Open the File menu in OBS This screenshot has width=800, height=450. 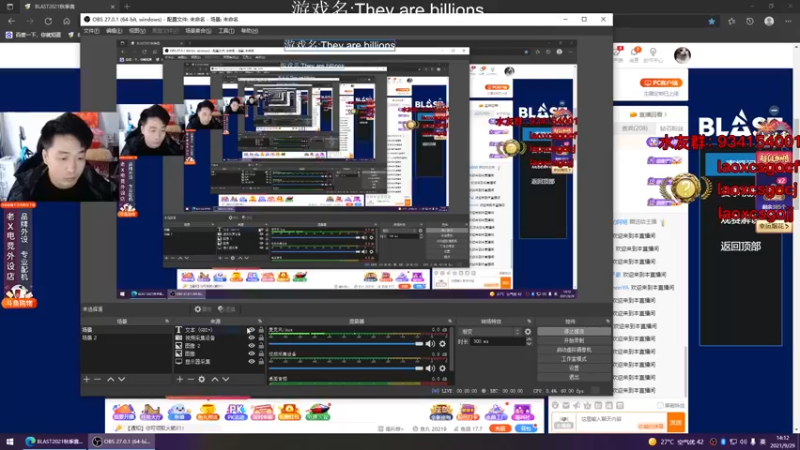(91, 31)
